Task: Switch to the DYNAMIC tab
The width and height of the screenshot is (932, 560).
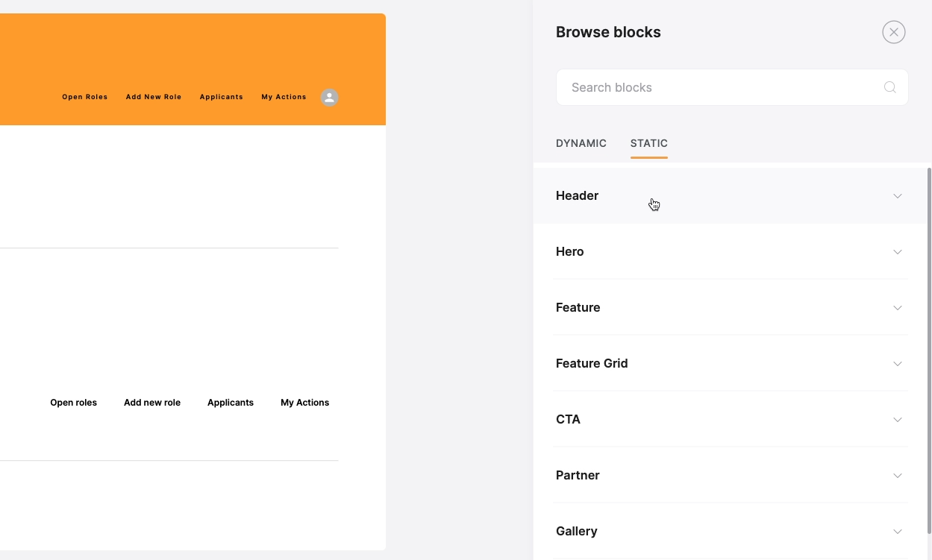Action: tap(581, 143)
